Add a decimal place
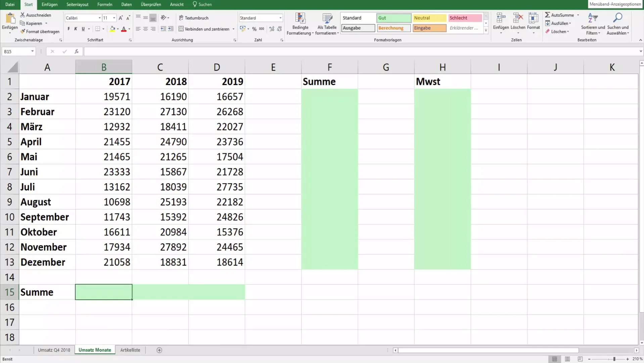Image resolution: width=644 pixels, height=363 pixels. [x=272, y=29]
